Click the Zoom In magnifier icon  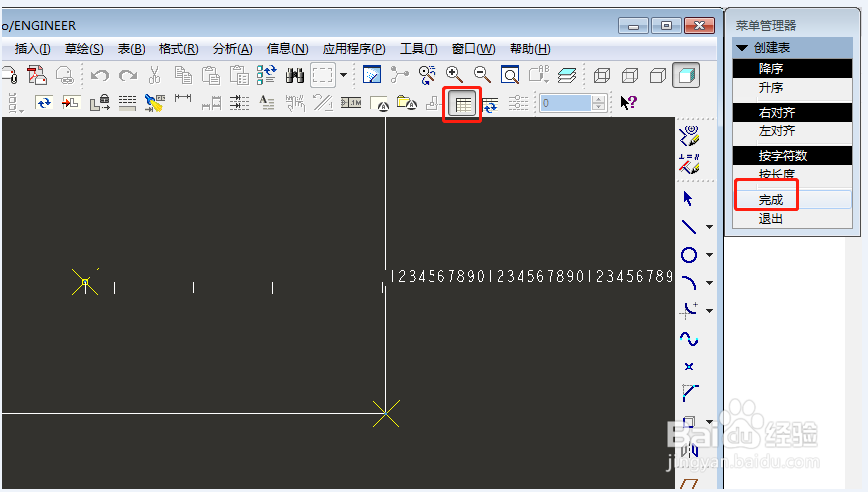tap(454, 75)
